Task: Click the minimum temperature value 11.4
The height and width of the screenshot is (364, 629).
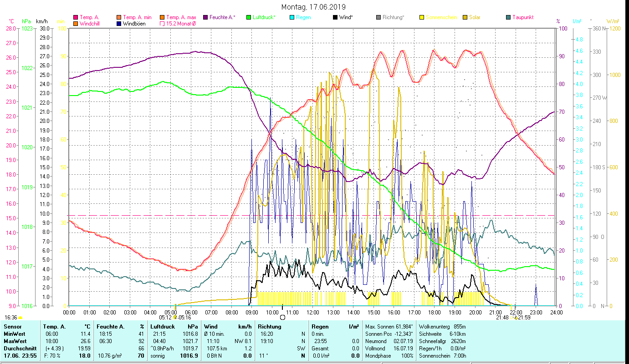Action: (x=85, y=334)
